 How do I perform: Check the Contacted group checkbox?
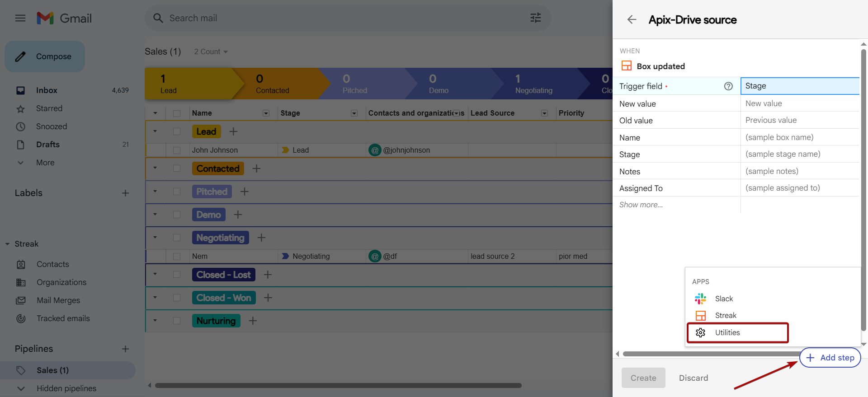(x=177, y=168)
